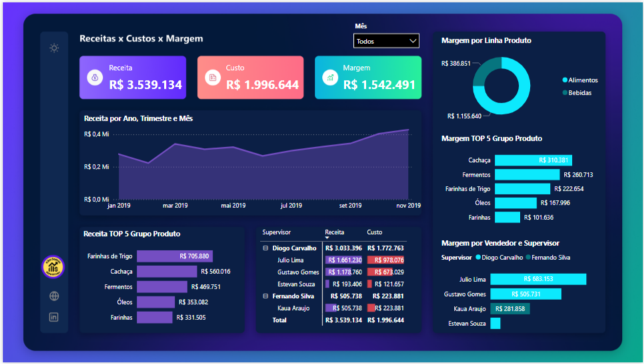Select the Bebidas legend dot
Image resolution: width=644 pixels, height=364 pixels.
point(565,93)
